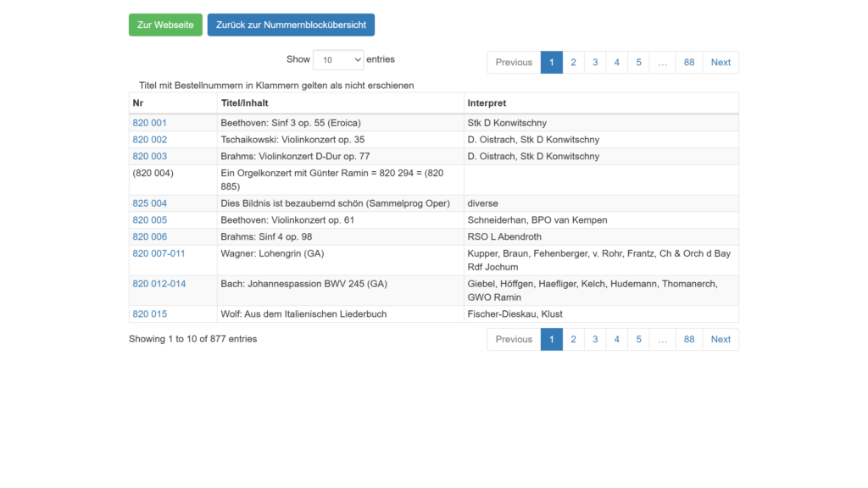Open catalog entry 820 002

pos(149,140)
